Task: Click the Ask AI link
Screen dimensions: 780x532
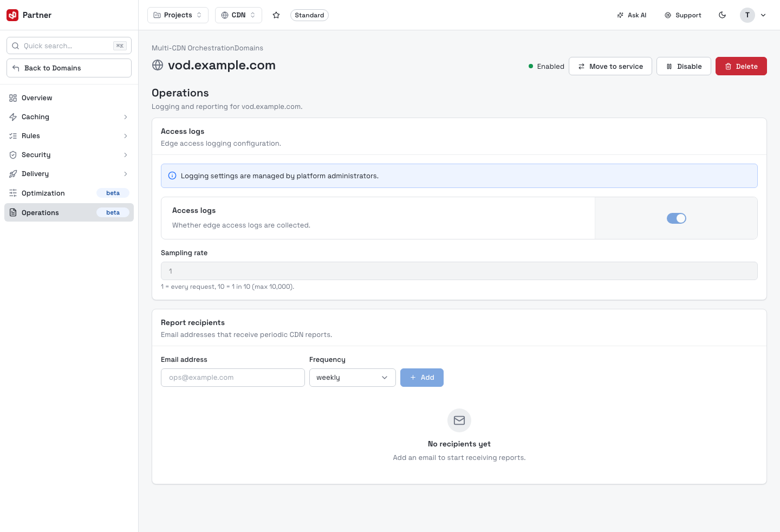Action: tap(632, 15)
